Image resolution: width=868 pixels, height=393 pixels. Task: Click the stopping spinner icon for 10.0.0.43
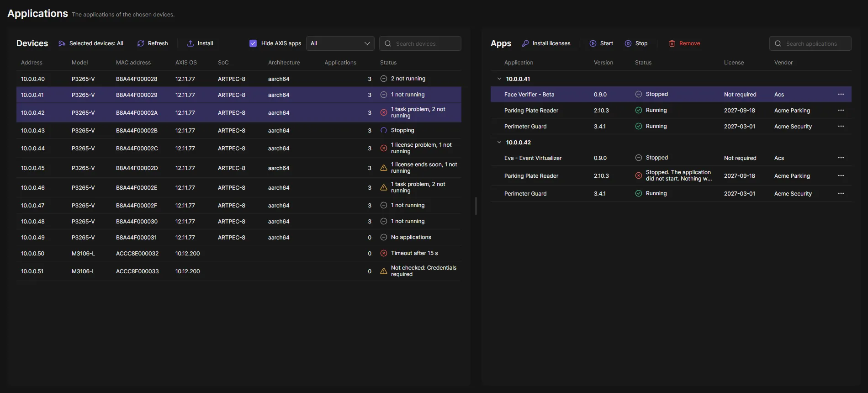click(x=384, y=130)
